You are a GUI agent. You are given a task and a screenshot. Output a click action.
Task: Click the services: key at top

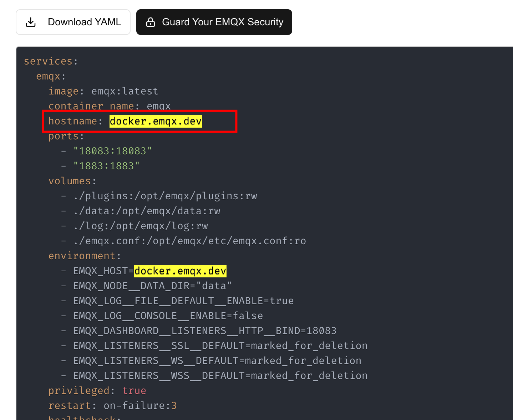(51, 61)
